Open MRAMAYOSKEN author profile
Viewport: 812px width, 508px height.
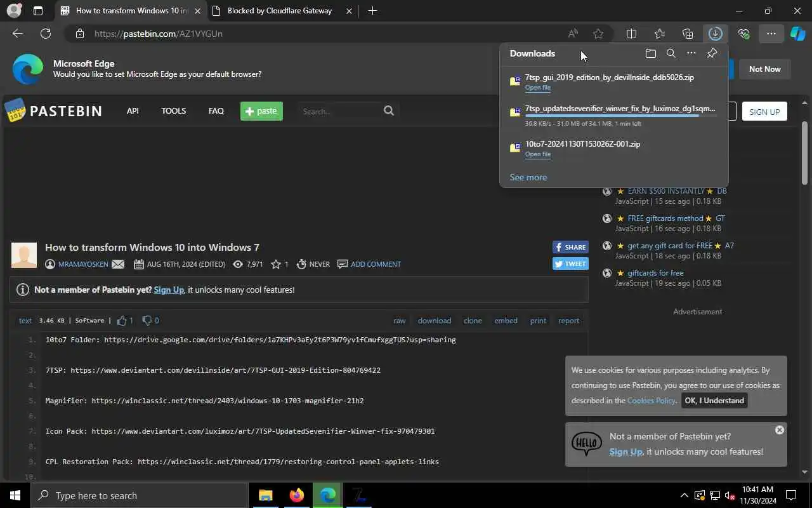(x=83, y=264)
